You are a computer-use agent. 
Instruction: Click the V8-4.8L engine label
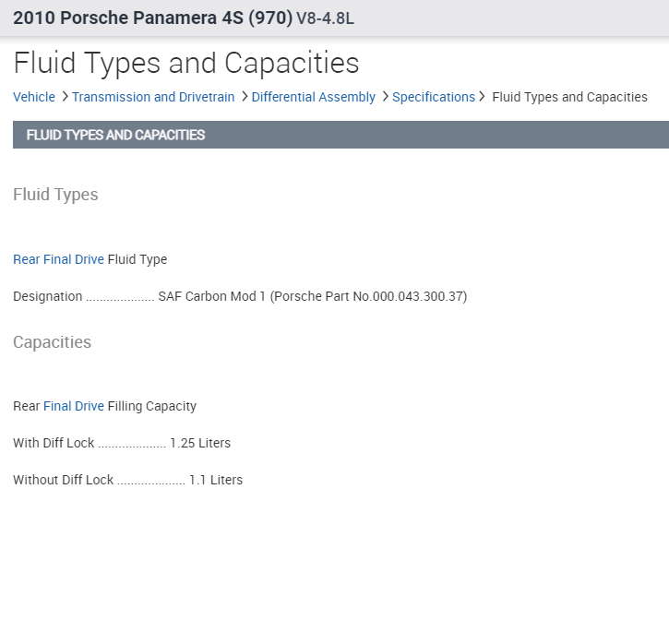point(325,18)
